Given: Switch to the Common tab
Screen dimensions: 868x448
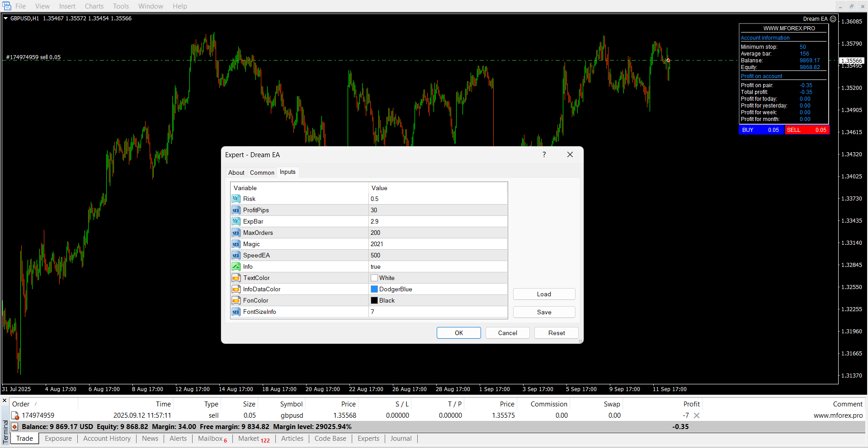Looking at the screenshot, I should pyautogui.click(x=262, y=173).
